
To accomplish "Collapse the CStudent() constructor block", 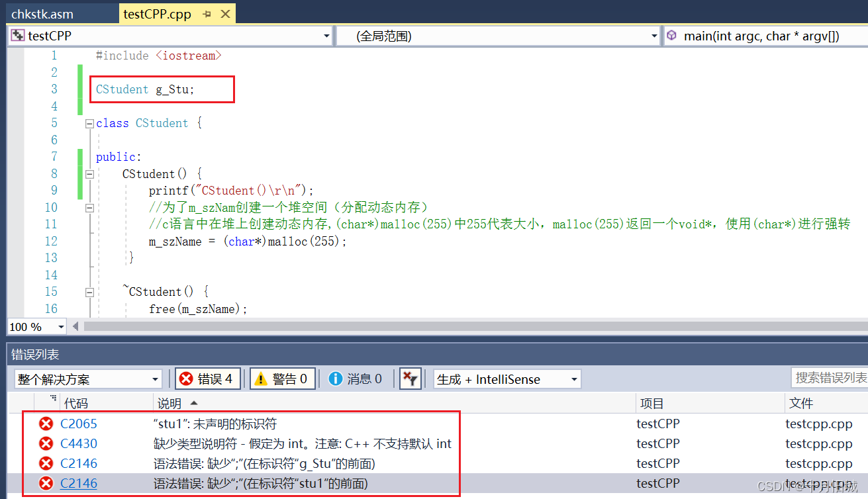I will (89, 174).
